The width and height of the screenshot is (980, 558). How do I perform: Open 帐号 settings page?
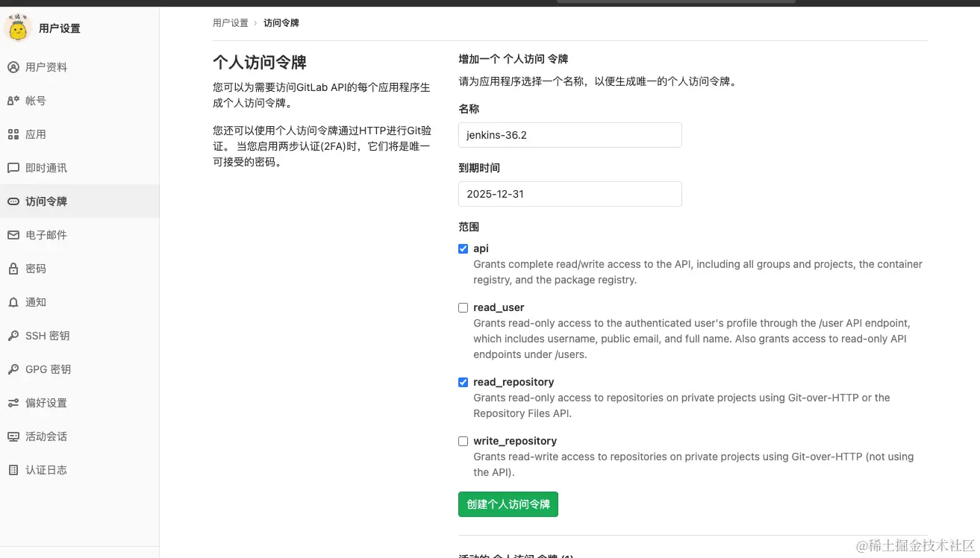79,101
